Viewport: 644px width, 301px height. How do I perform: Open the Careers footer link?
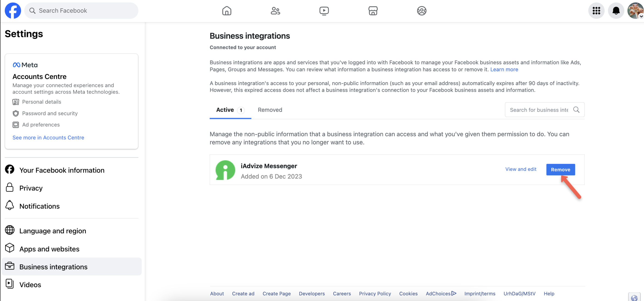pyautogui.click(x=342, y=294)
